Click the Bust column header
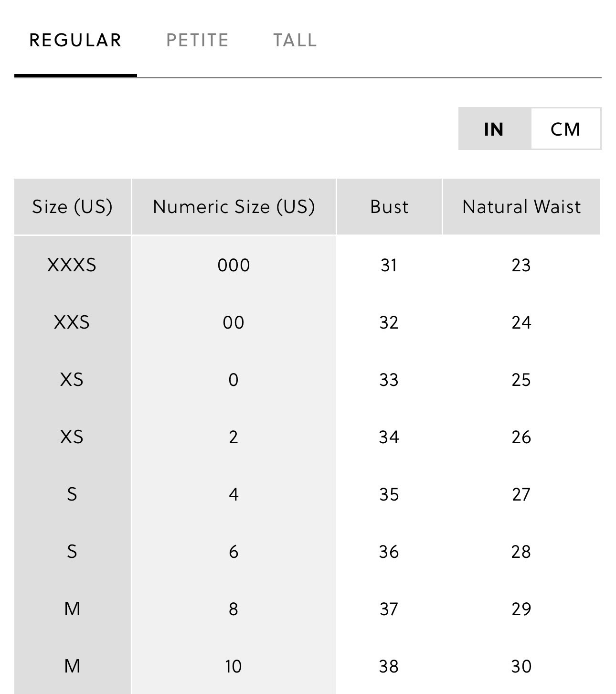This screenshot has width=616, height=694. (x=389, y=207)
